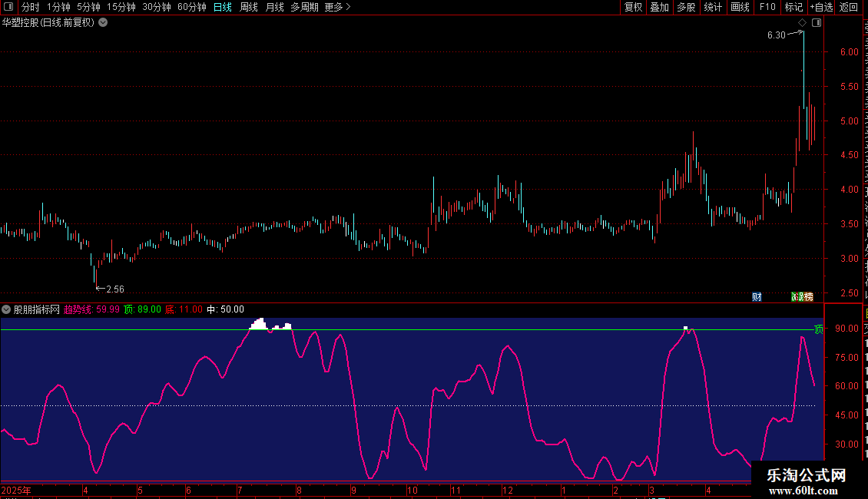The height and width of the screenshot is (499, 868).
Task: Click the 6.30 high price label
Action: coord(776,35)
